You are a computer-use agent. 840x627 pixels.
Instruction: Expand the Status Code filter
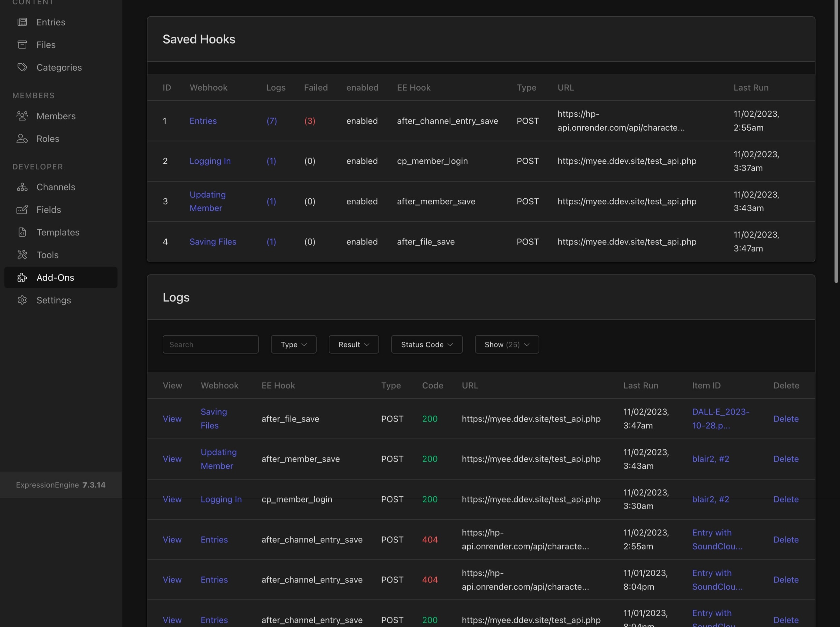click(427, 344)
